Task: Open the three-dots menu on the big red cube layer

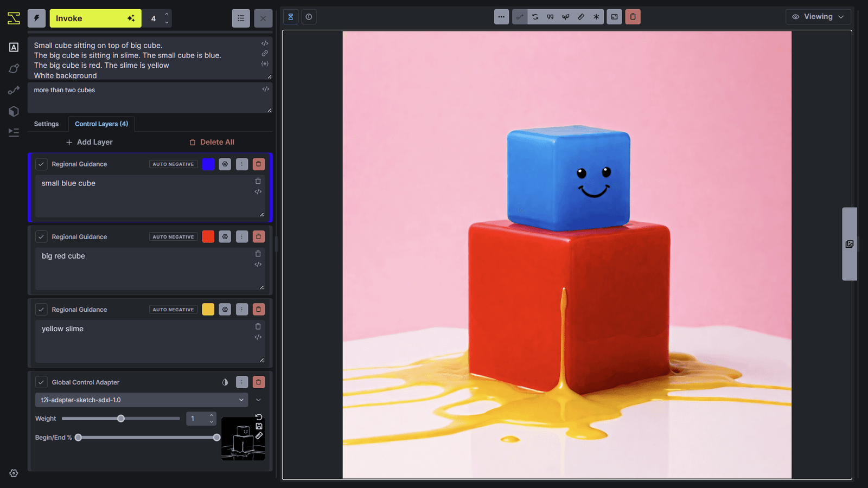Action: point(242,236)
